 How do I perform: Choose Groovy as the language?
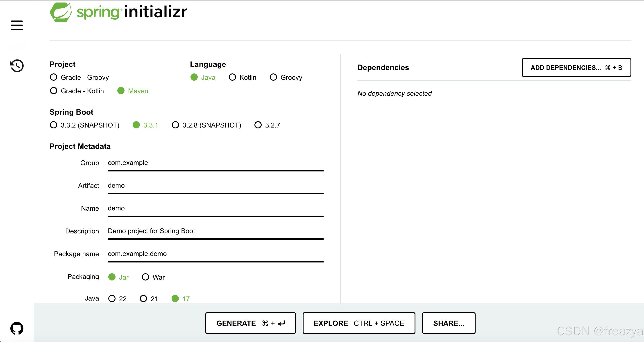point(273,77)
